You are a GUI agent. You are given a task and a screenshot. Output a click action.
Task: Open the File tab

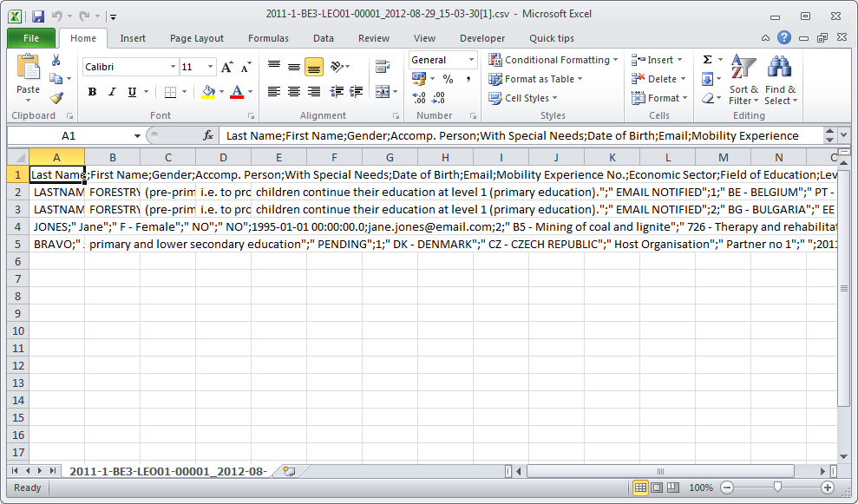(x=31, y=38)
